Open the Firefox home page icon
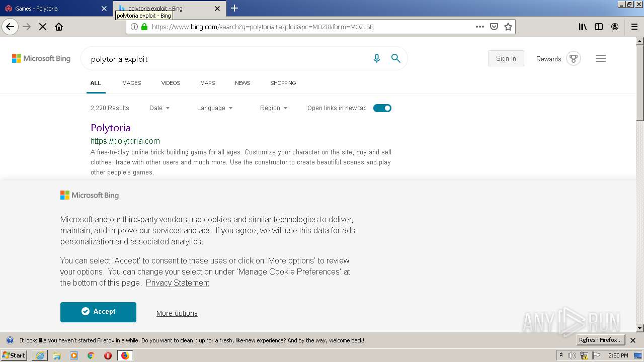The width and height of the screenshot is (644, 362). point(59,27)
